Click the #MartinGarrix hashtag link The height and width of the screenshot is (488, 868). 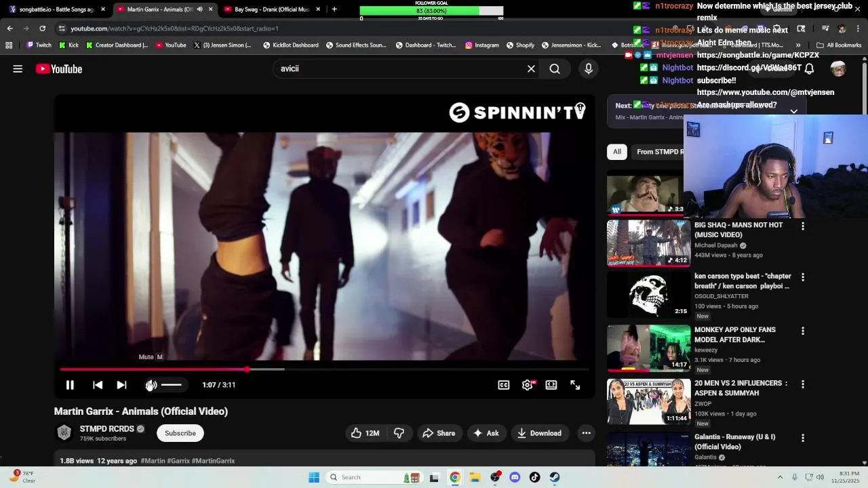[x=214, y=461]
